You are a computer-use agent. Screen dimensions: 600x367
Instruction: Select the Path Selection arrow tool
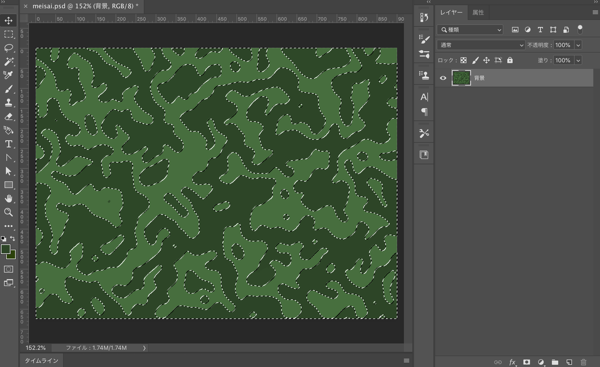8,171
